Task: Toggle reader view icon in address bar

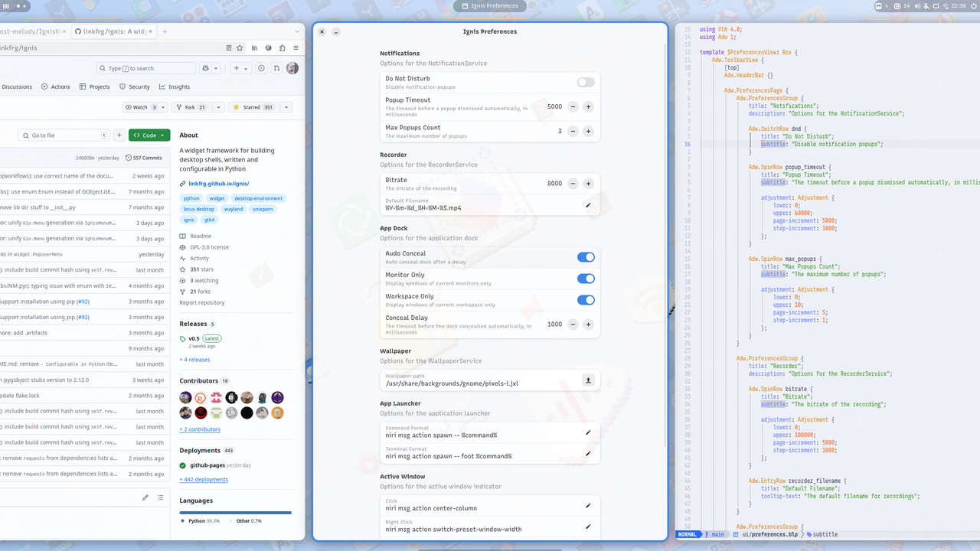Action: pos(228,47)
